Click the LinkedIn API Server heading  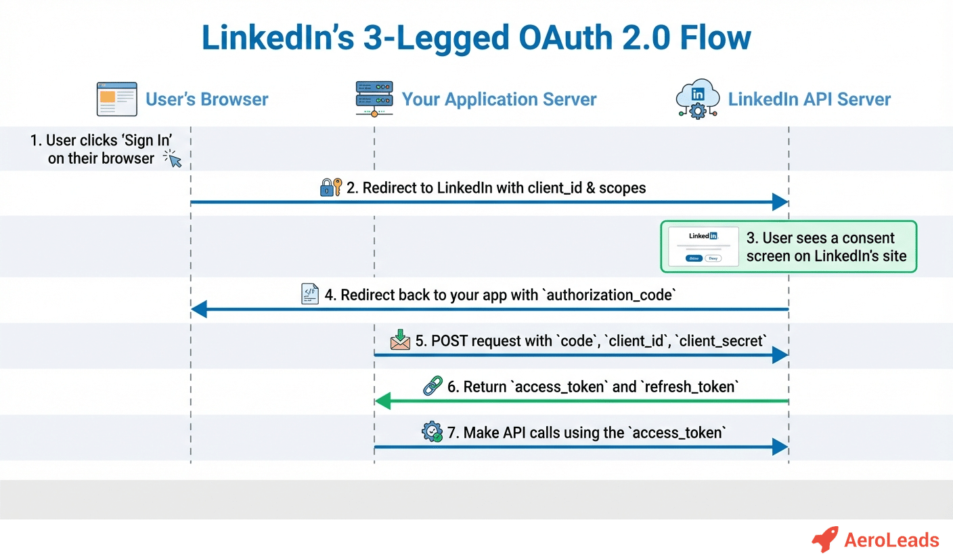810,99
